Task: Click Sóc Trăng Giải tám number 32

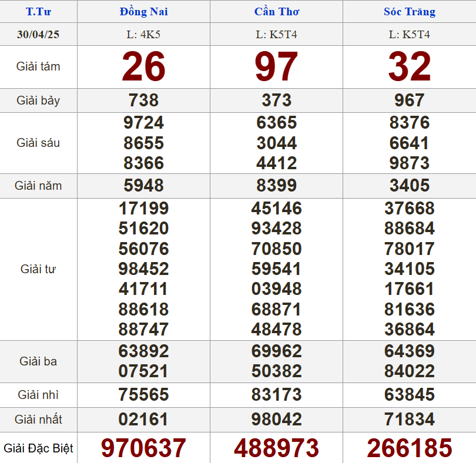Action: (409, 67)
